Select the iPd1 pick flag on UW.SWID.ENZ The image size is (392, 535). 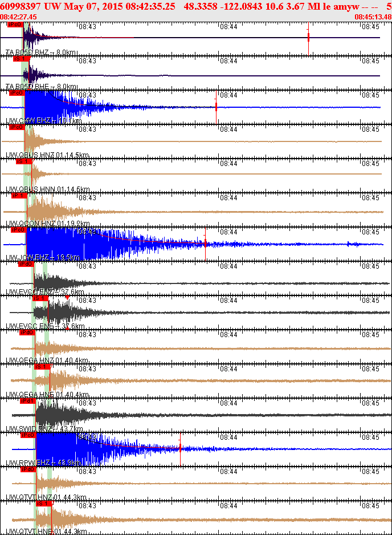click(x=27, y=400)
